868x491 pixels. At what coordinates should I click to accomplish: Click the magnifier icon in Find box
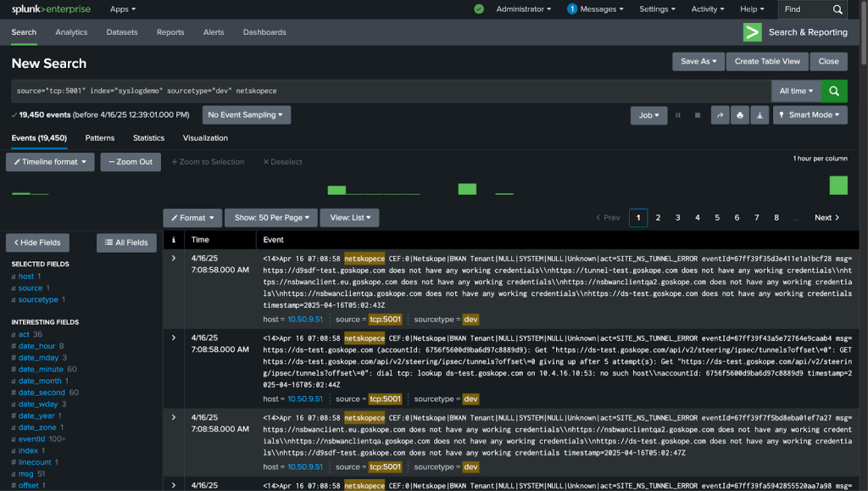tap(837, 9)
